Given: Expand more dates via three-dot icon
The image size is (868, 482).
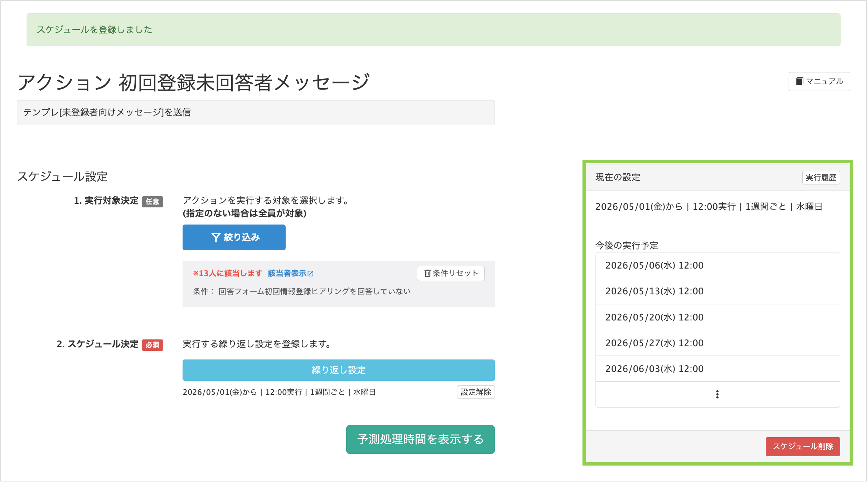Looking at the screenshot, I should click(717, 394).
